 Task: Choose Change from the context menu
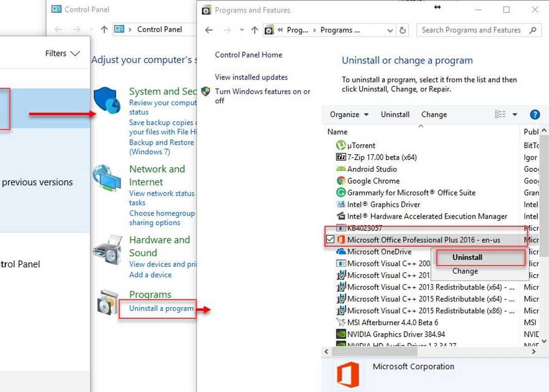(x=465, y=271)
